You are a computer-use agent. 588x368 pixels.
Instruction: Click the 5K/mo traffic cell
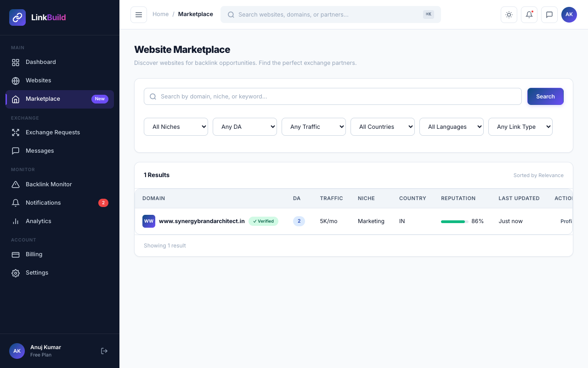(x=328, y=221)
